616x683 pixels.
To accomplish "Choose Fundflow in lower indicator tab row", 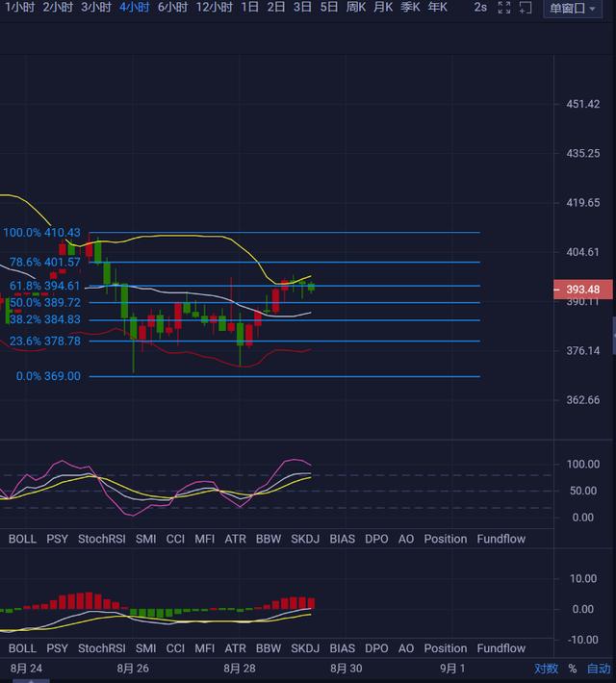I will [x=500, y=648].
